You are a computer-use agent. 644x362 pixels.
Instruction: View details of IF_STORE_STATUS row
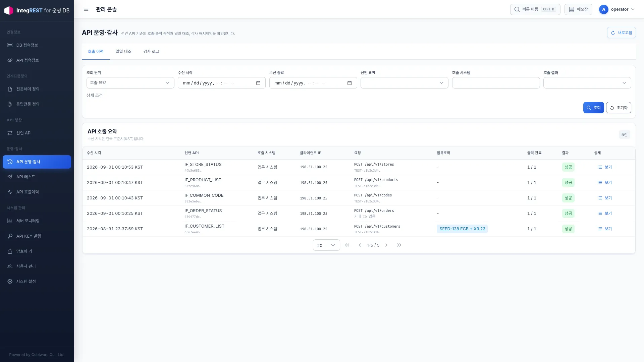(605, 167)
